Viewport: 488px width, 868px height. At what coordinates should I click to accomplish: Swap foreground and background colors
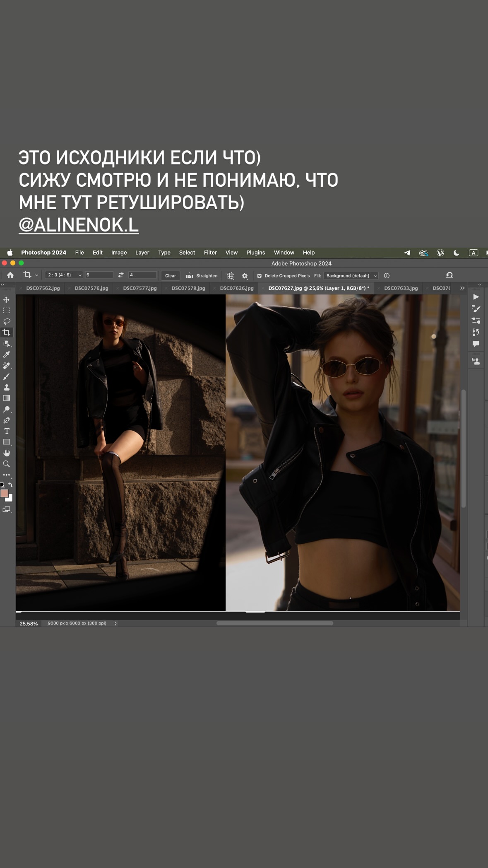[x=11, y=485]
